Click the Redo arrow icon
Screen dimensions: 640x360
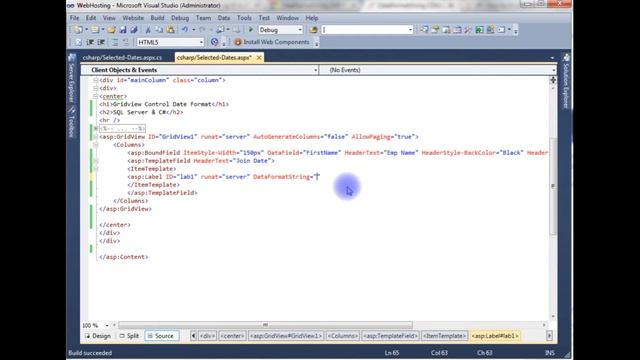click(202, 30)
